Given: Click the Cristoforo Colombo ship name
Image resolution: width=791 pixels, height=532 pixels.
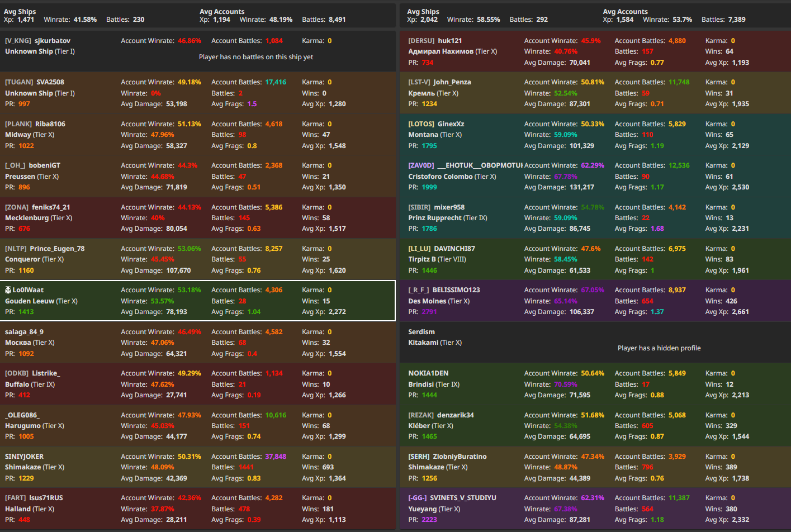Looking at the screenshot, I should 440,177.
